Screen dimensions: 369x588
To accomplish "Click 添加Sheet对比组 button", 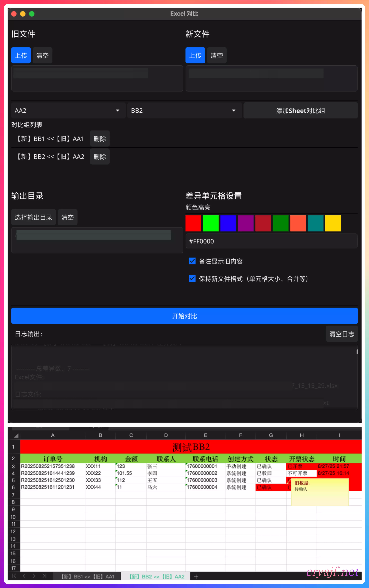I will (300, 111).
